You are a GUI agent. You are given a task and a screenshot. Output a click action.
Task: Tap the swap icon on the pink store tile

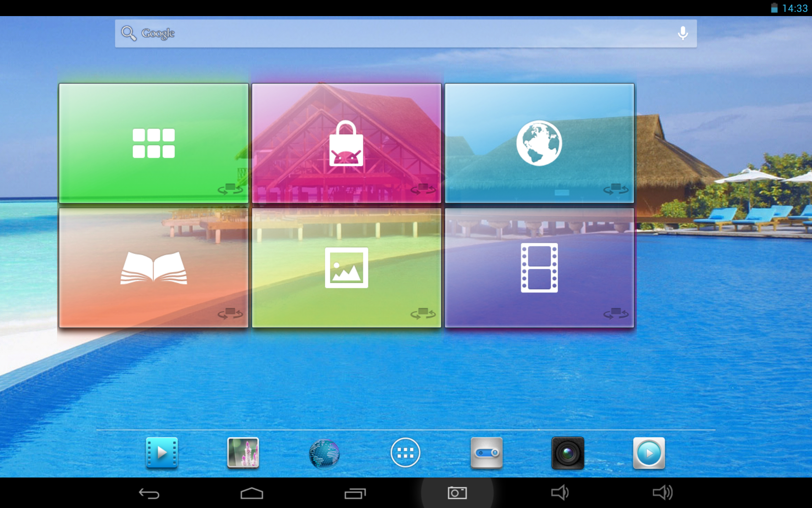click(x=423, y=189)
